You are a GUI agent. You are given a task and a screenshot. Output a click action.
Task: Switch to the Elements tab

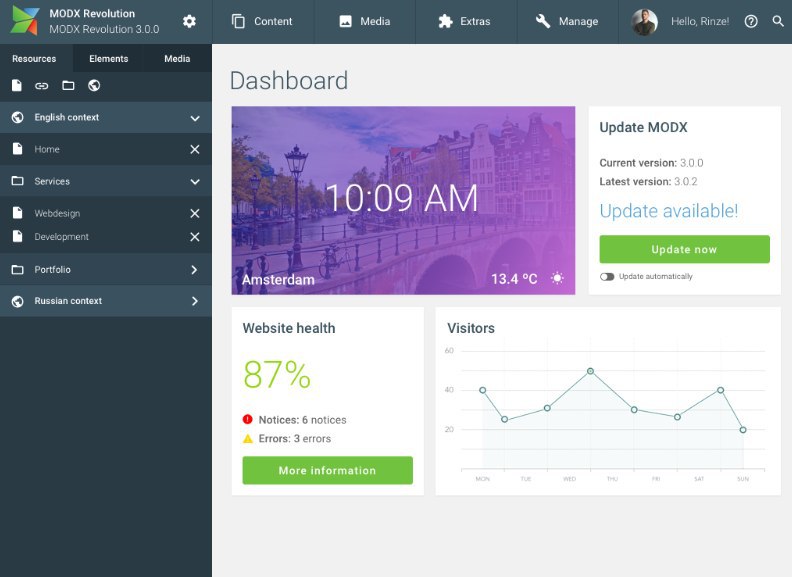tap(109, 58)
